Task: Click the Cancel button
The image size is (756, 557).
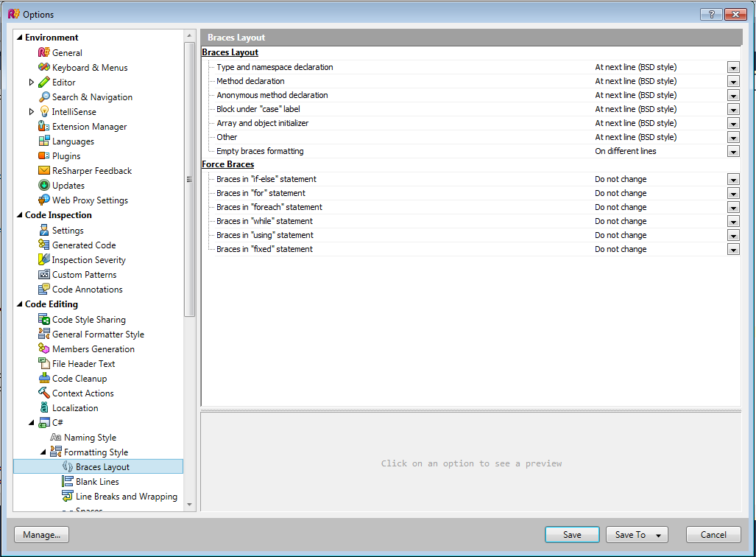Action: point(713,534)
